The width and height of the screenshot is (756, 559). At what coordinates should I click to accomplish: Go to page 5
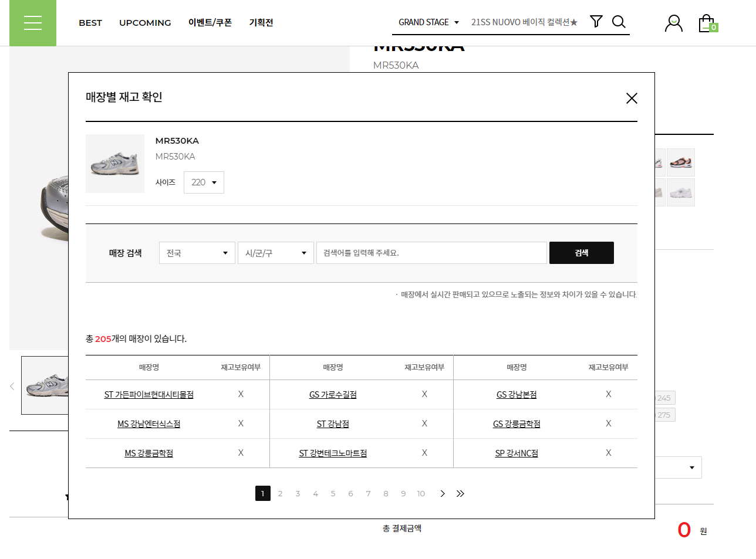333,493
